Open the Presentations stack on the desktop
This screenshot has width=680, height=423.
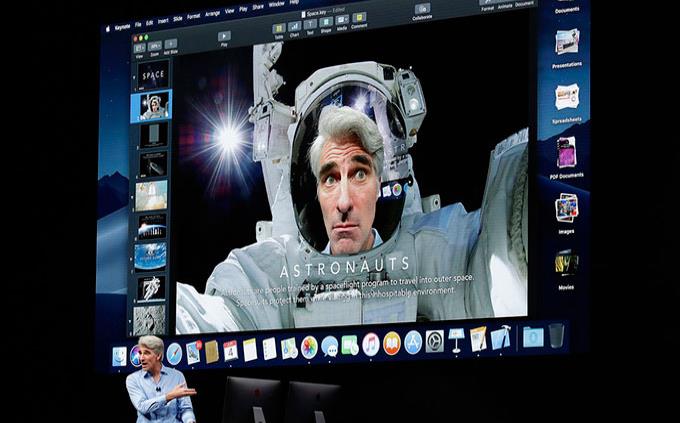567,42
